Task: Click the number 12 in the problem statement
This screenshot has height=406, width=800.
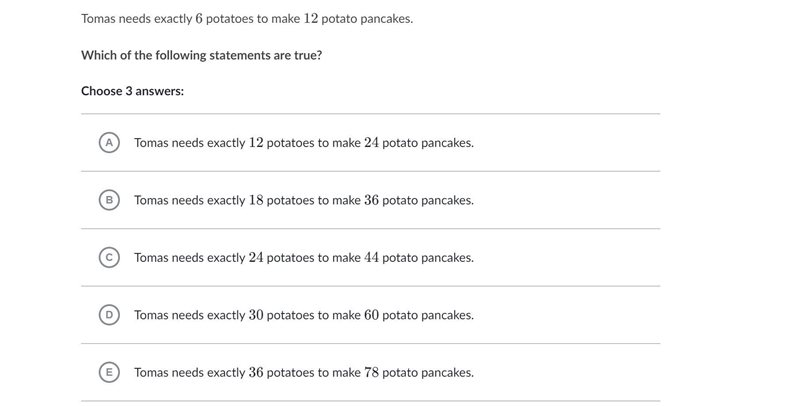Action: click(311, 19)
